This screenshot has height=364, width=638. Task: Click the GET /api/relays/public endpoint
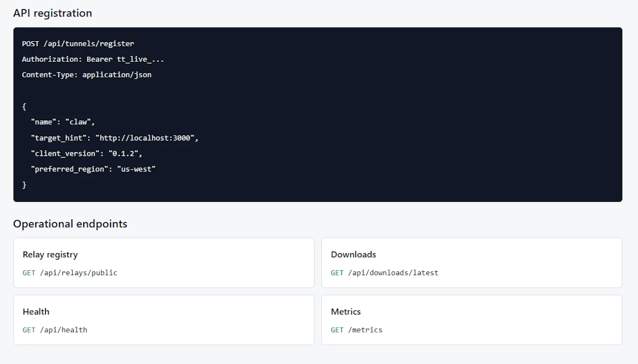[x=70, y=273]
